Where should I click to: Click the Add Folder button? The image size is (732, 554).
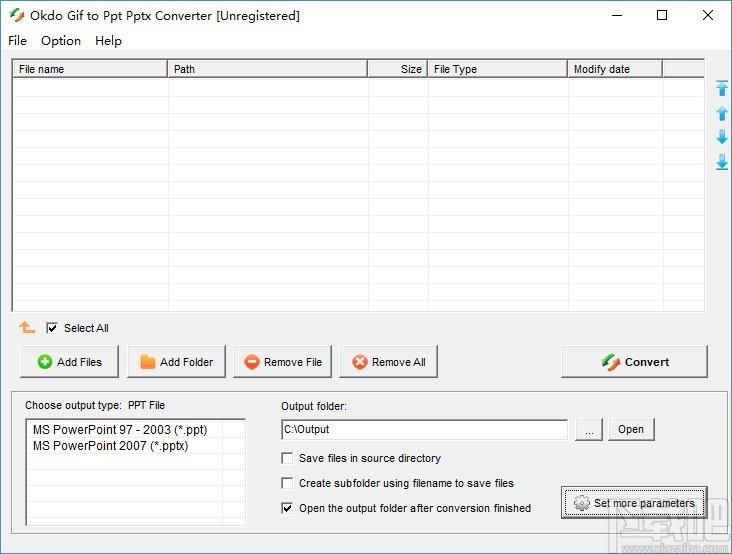click(x=176, y=362)
